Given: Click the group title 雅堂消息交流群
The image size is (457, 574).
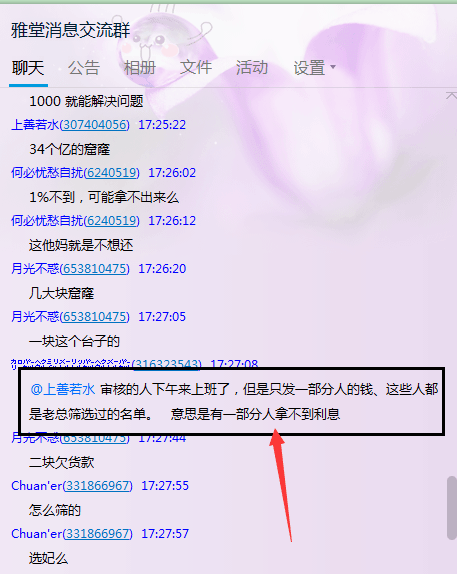Looking at the screenshot, I should point(71,30).
